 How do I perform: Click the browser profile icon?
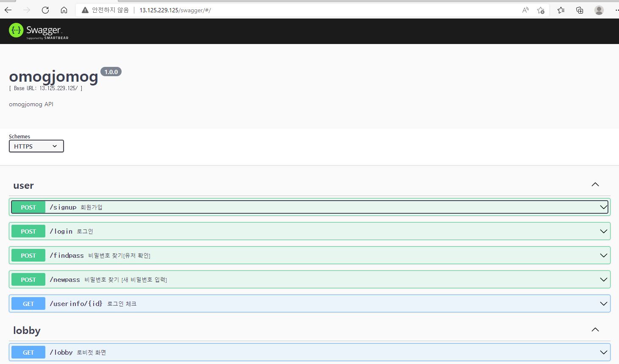coord(599,10)
